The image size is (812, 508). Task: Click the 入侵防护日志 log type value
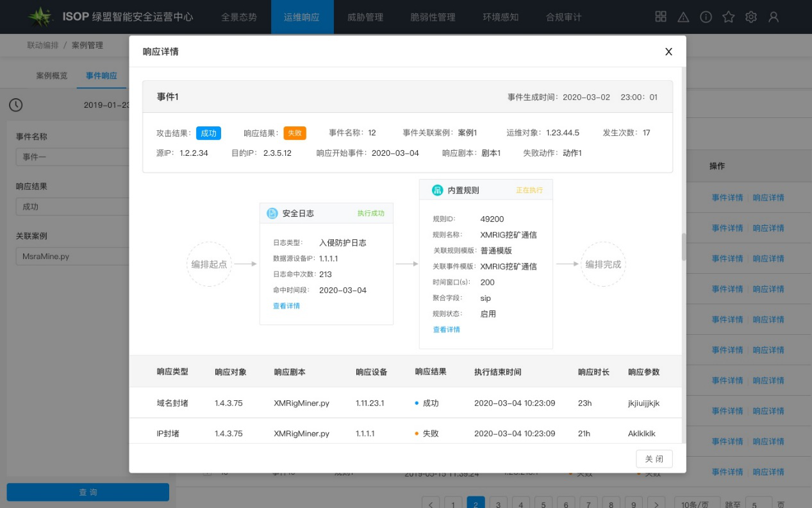[343, 243]
